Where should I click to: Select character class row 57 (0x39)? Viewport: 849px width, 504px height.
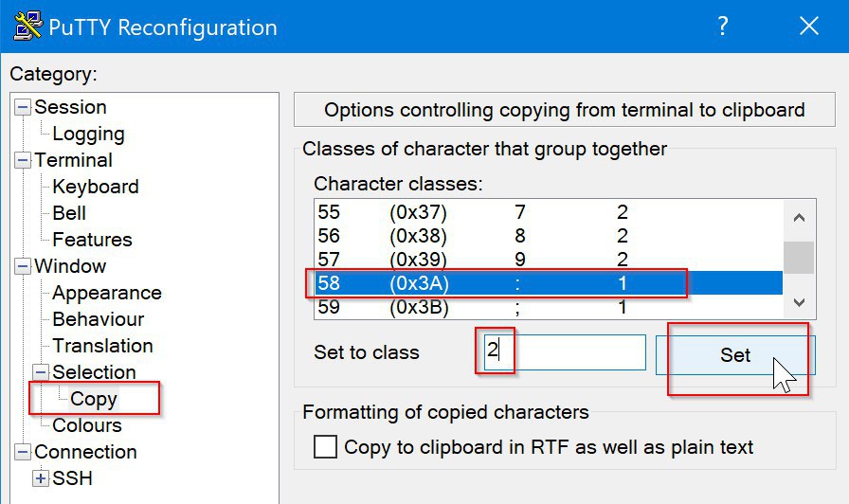549,260
